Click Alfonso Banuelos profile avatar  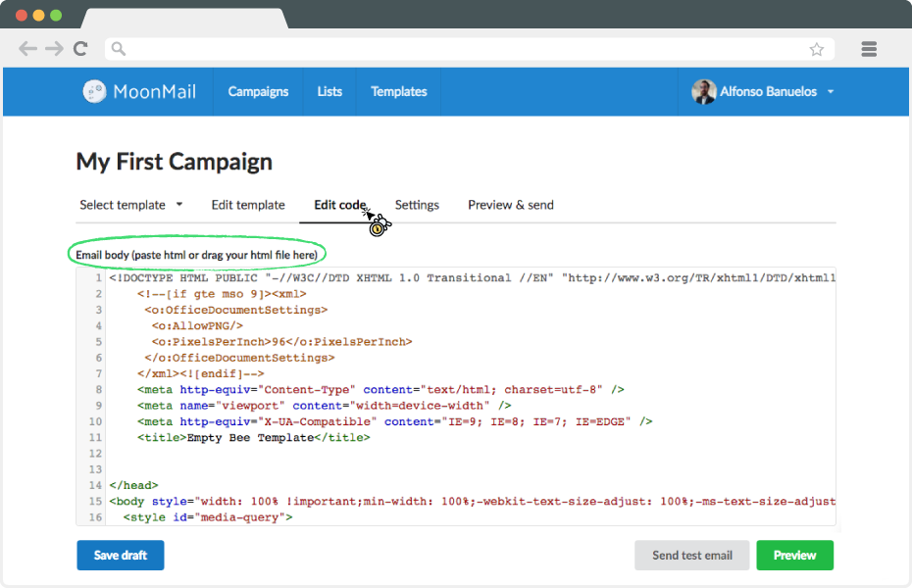click(x=703, y=91)
